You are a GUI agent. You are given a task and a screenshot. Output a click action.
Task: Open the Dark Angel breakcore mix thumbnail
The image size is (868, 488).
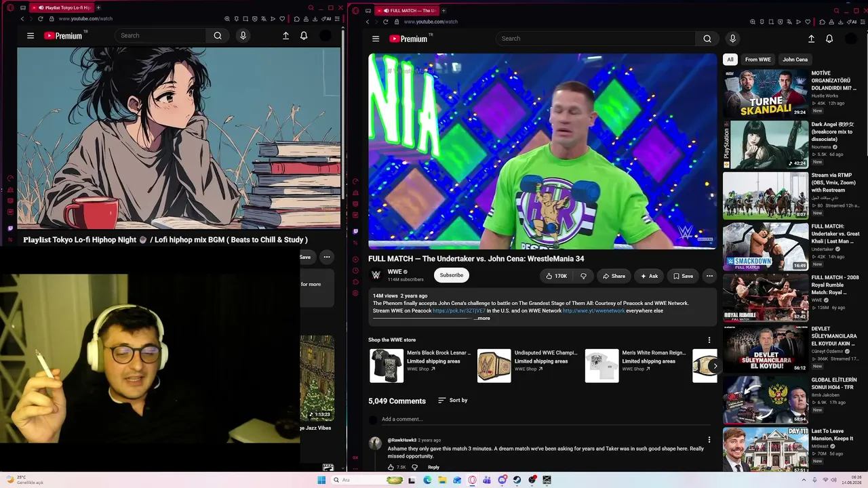(x=766, y=145)
